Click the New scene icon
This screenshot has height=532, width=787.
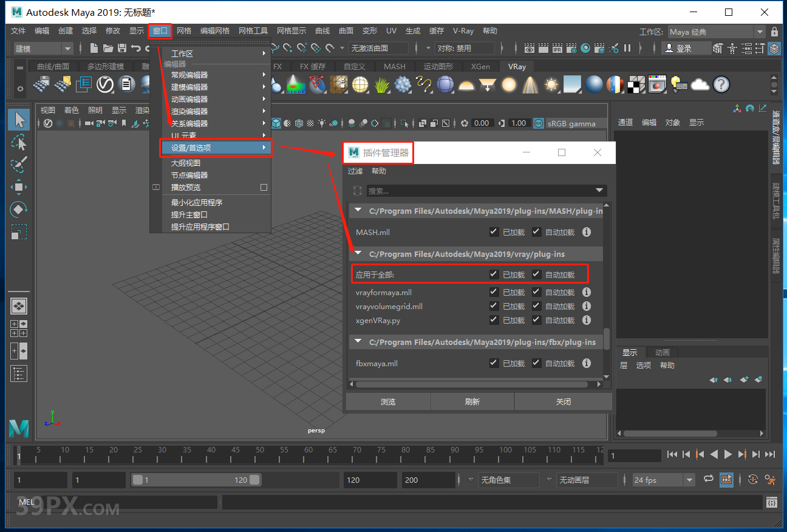click(x=94, y=48)
